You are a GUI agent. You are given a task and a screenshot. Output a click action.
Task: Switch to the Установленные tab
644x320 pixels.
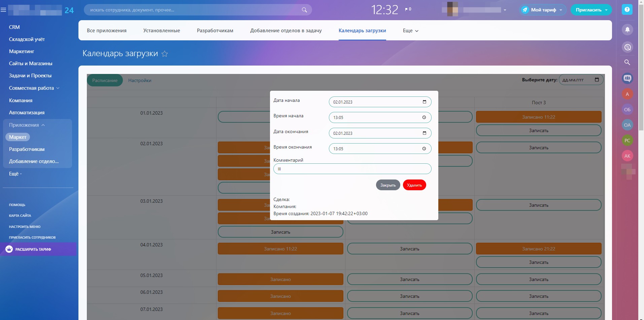point(162,31)
